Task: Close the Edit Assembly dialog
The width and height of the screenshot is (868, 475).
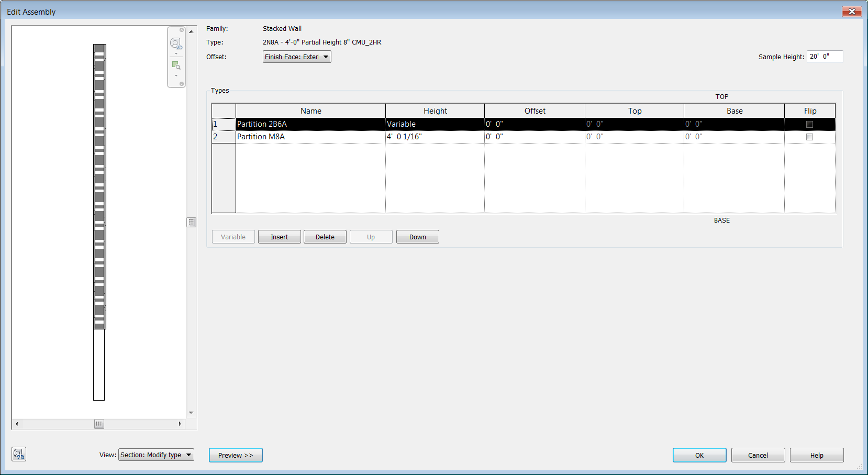Action: coord(852,12)
